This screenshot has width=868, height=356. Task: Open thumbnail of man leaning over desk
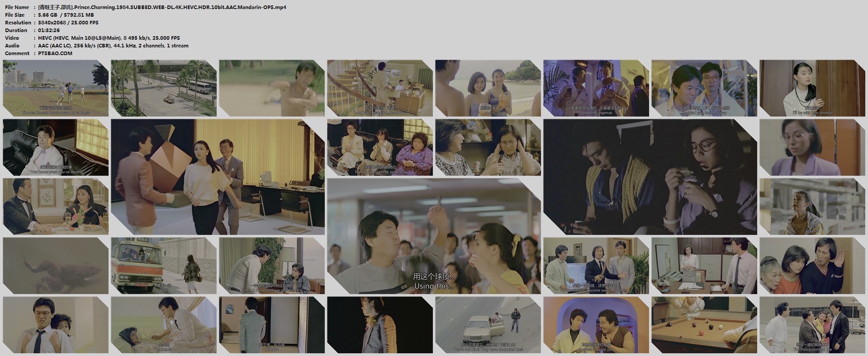click(272, 266)
